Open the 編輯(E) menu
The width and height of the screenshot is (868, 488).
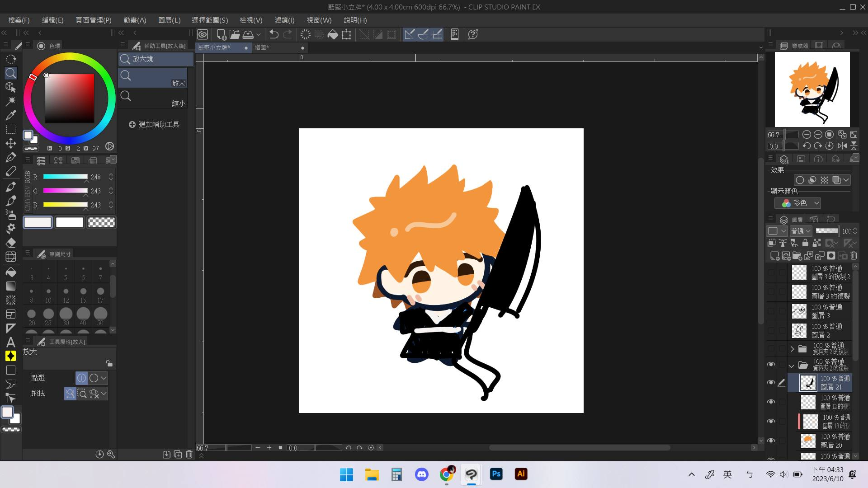[x=52, y=20]
